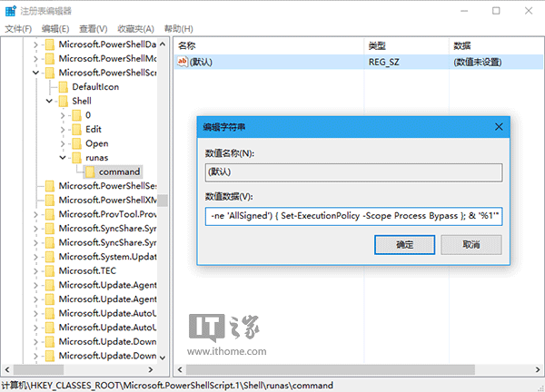545x392 pixels.
Task: Click the folder icon next to 0
Action: 76,115
